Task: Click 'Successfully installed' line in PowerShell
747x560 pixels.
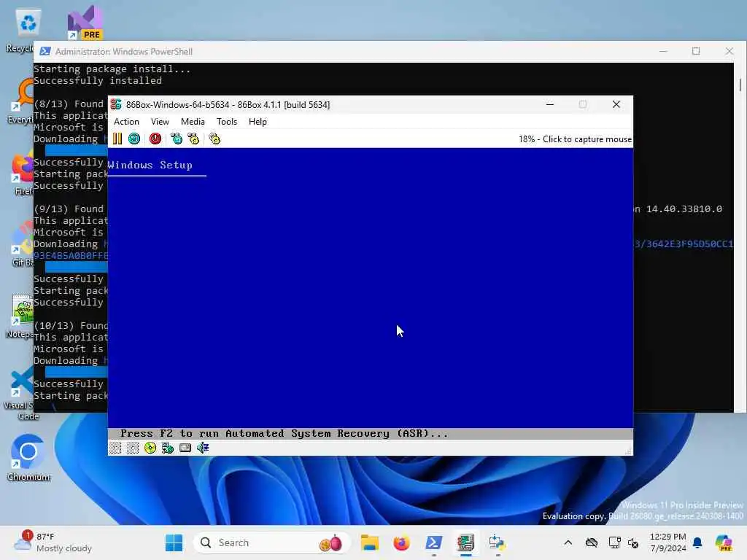Action: [98, 80]
